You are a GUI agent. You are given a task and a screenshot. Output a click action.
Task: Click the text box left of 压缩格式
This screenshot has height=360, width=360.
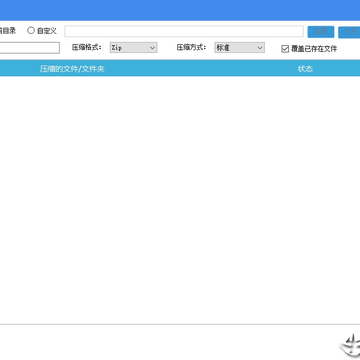29,48
